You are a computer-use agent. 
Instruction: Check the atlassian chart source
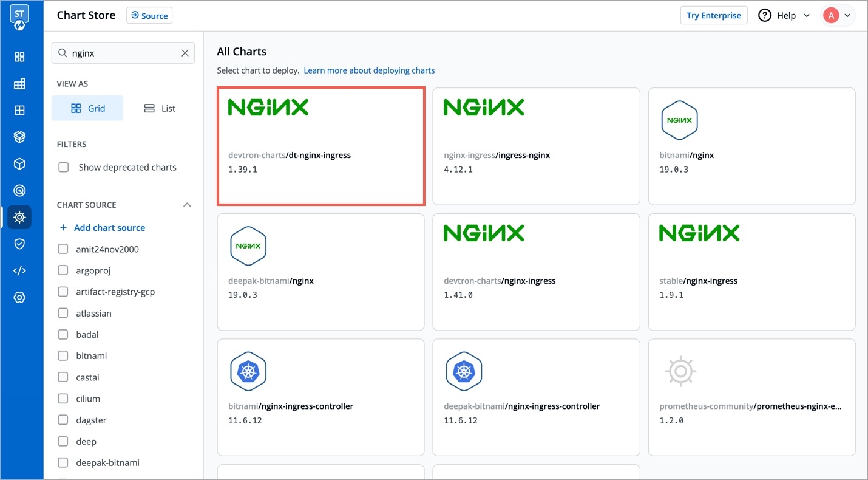coord(63,314)
